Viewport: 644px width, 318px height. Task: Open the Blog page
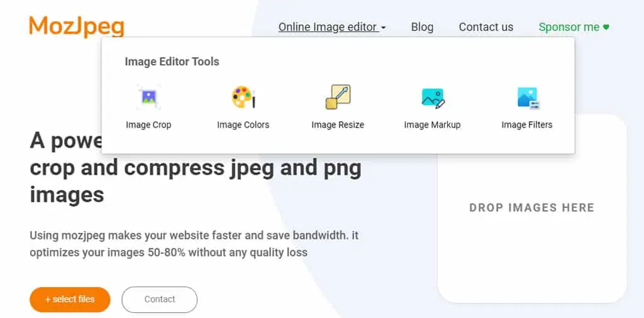click(422, 27)
